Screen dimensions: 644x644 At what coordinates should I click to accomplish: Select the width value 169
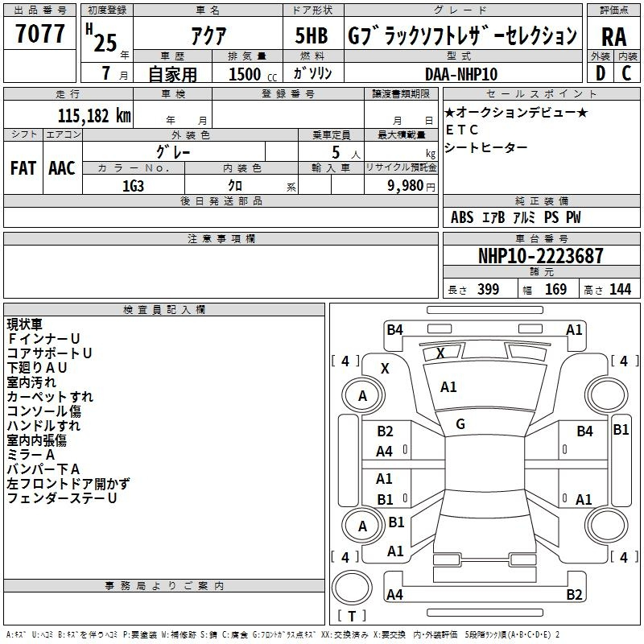click(555, 289)
